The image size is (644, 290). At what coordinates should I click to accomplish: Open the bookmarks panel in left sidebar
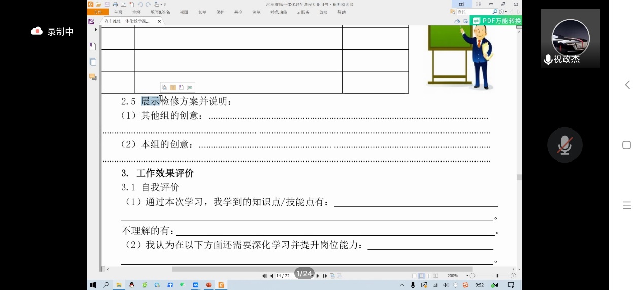(x=93, y=47)
